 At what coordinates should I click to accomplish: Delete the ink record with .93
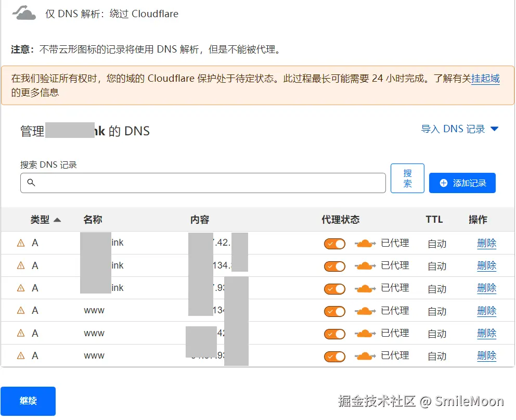pos(487,288)
